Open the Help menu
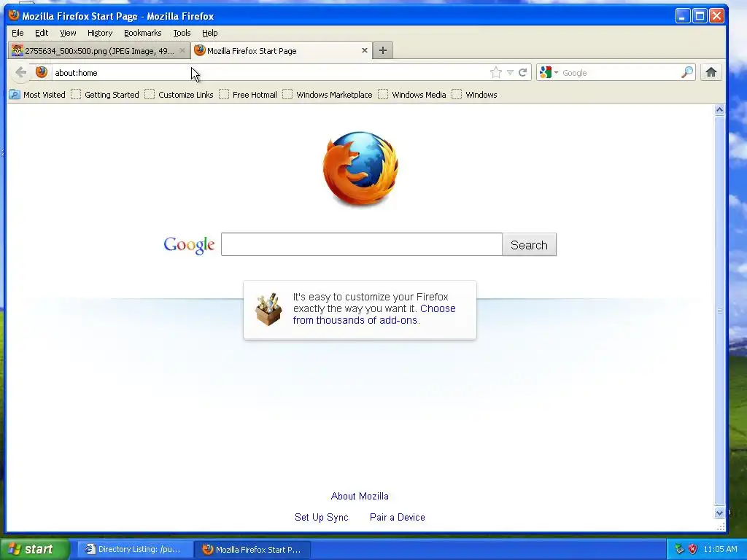This screenshot has height=560, width=747. pyautogui.click(x=209, y=33)
